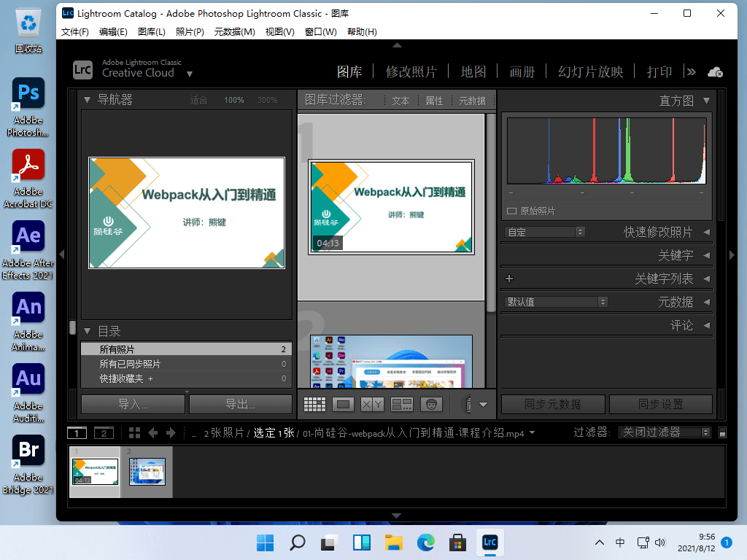Open the 关闭过滤器 filter dropdown

[665, 432]
